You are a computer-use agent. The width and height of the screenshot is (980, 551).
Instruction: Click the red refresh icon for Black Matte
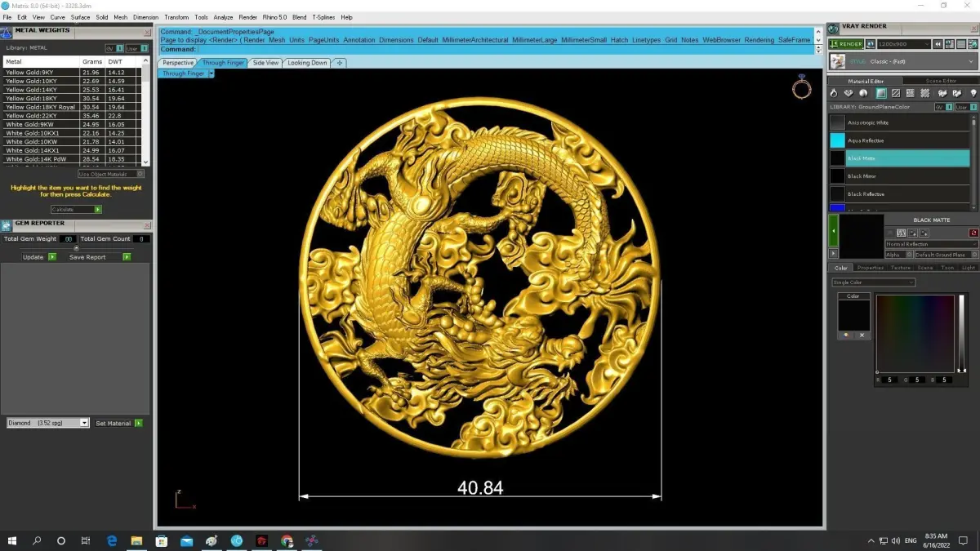click(973, 233)
